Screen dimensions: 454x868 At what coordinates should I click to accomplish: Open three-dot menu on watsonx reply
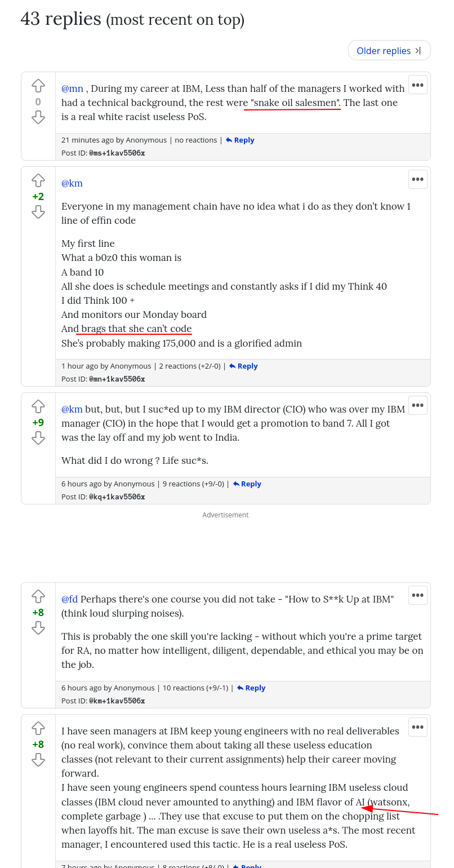[417, 727]
